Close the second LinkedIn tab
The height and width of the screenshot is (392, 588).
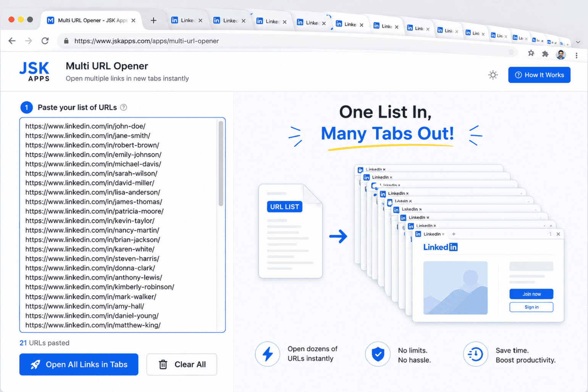[x=244, y=21]
